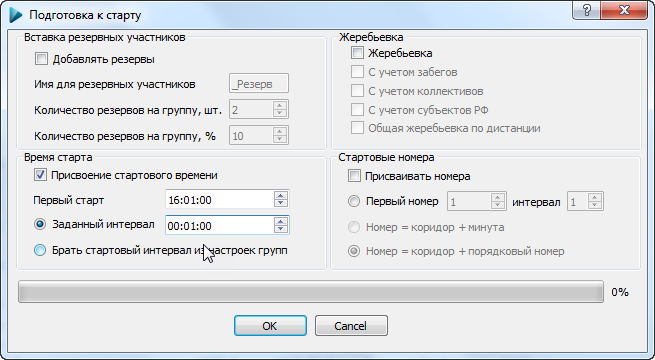Click the progress bar

coord(311,292)
